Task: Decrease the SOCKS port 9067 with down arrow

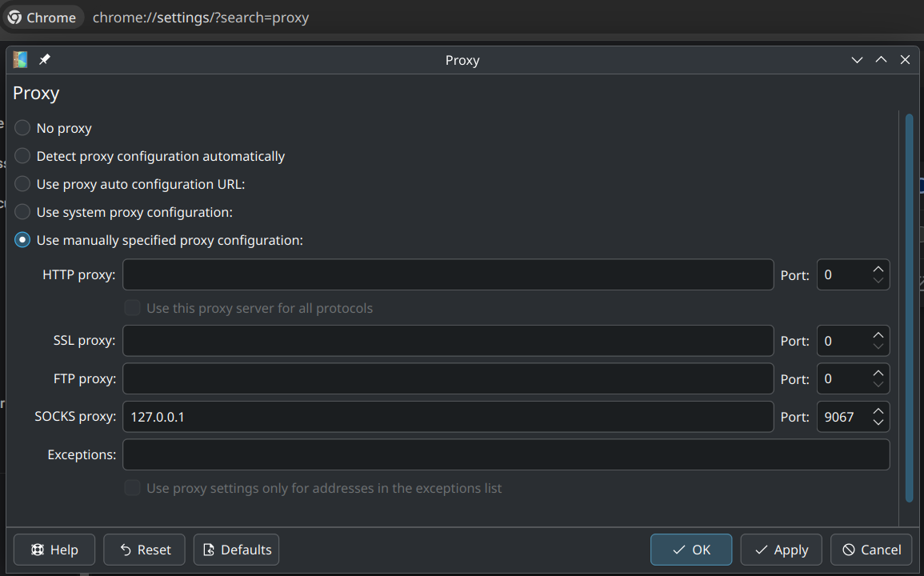Action: 878,422
